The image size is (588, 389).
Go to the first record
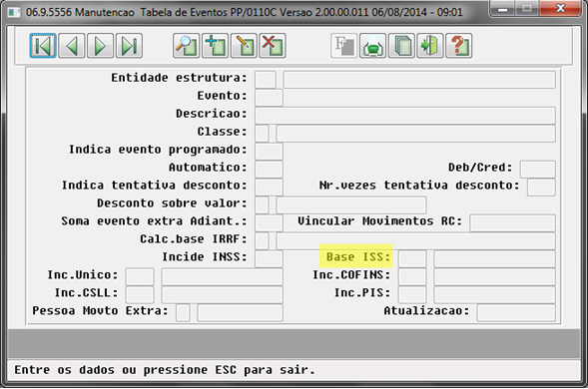(43, 46)
